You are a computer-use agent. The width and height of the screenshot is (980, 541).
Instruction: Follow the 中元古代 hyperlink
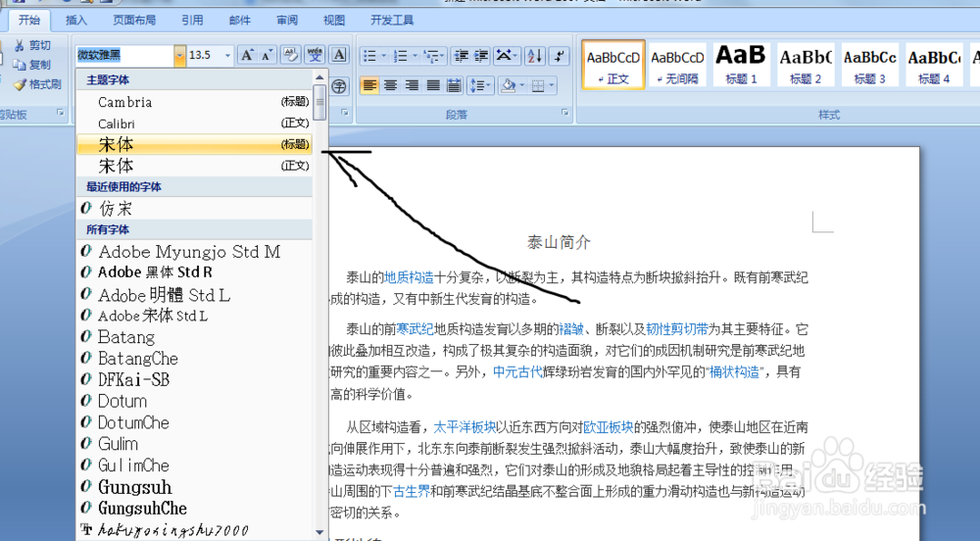point(517,372)
